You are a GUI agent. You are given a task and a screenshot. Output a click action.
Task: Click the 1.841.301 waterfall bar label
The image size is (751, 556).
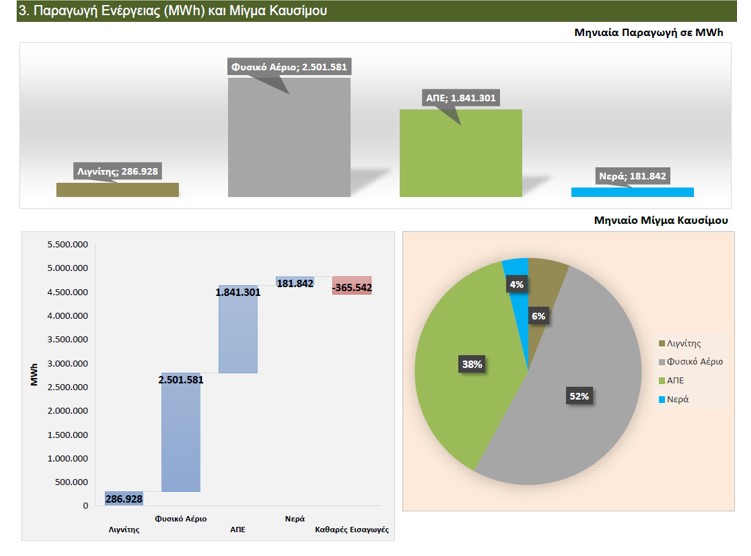click(x=238, y=292)
